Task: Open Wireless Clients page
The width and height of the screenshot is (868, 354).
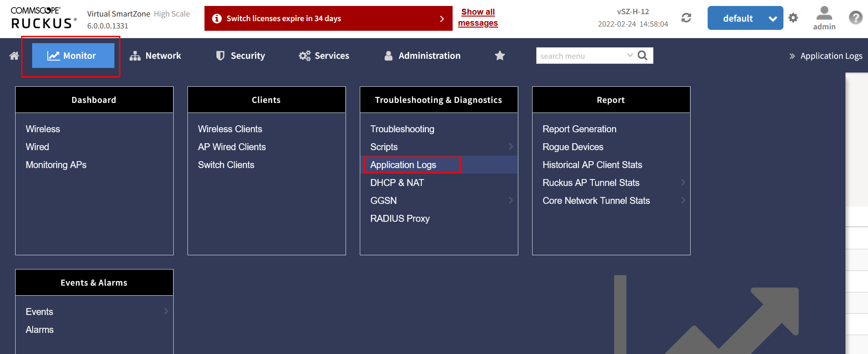Action: coord(230,129)
